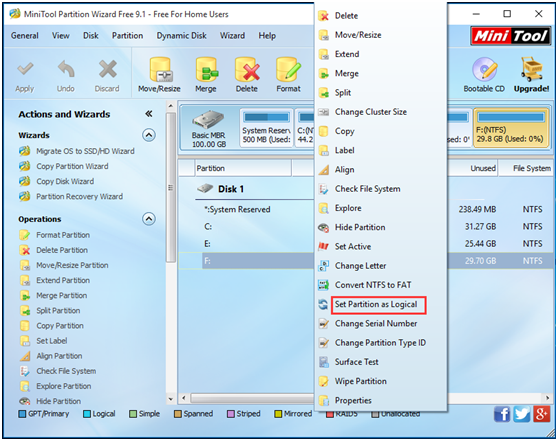Click the Align Partition sidebar icon
Screen dimensions: 558x441
click(x=25, y=356)
